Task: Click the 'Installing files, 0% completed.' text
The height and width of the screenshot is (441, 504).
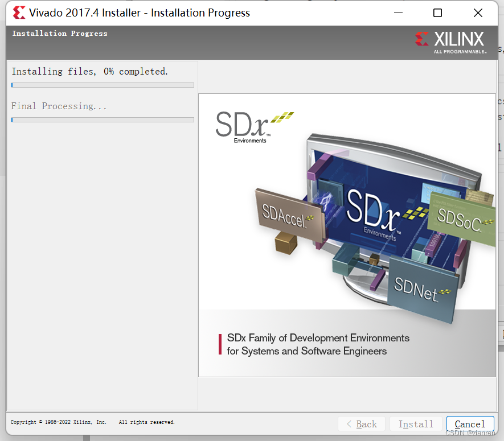Action: coord(90,71)
